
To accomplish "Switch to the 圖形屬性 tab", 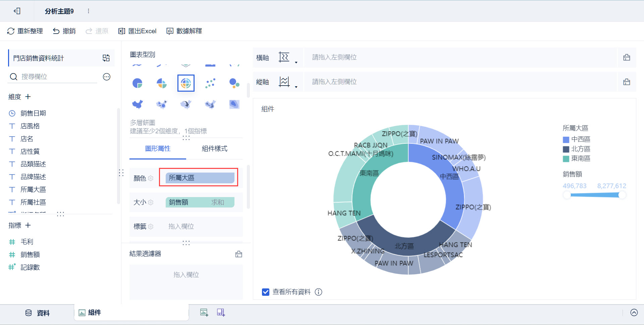I will click(x=158, y=149).
